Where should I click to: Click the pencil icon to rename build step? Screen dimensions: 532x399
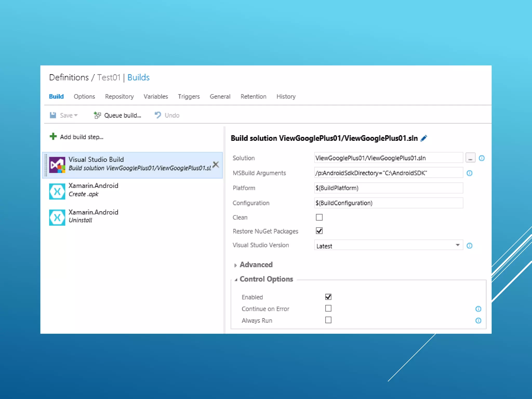point(424,138)
